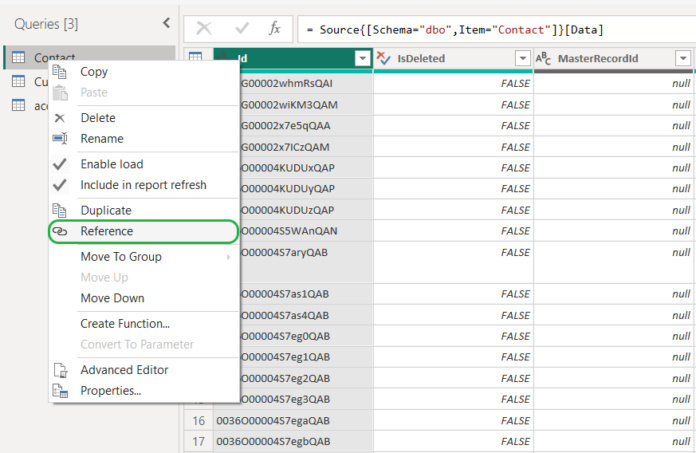Click the IsDeleted column data type icon
The image size is (696, 453).
point(388,59)
